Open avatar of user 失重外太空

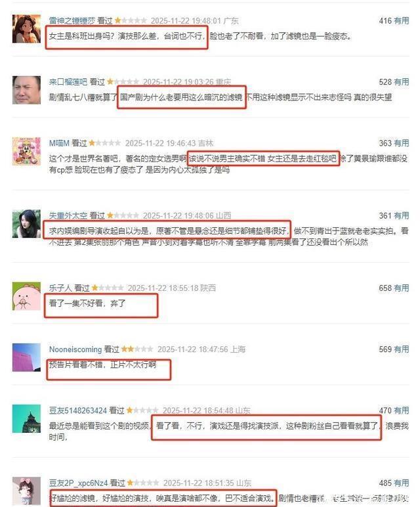coord(26,224)
